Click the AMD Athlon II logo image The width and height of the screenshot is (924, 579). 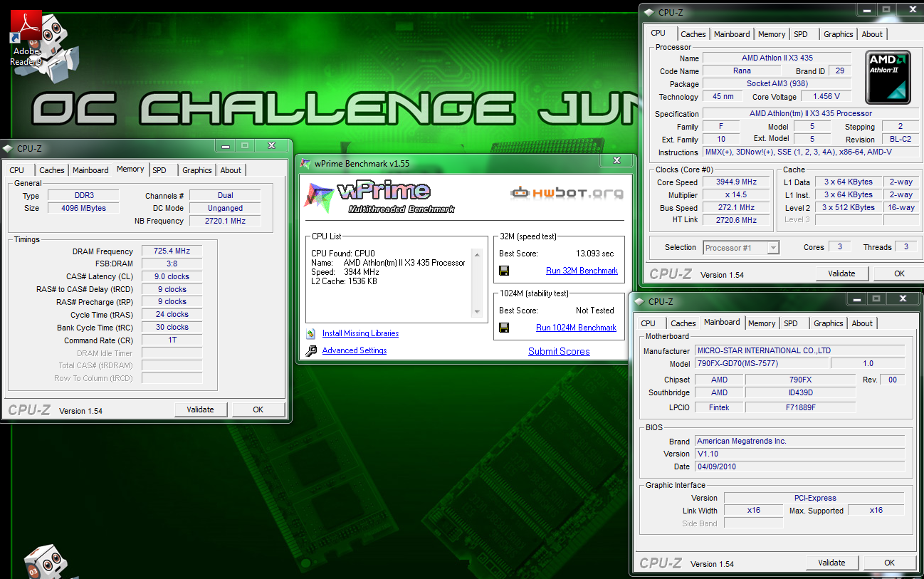pos(889,77)
